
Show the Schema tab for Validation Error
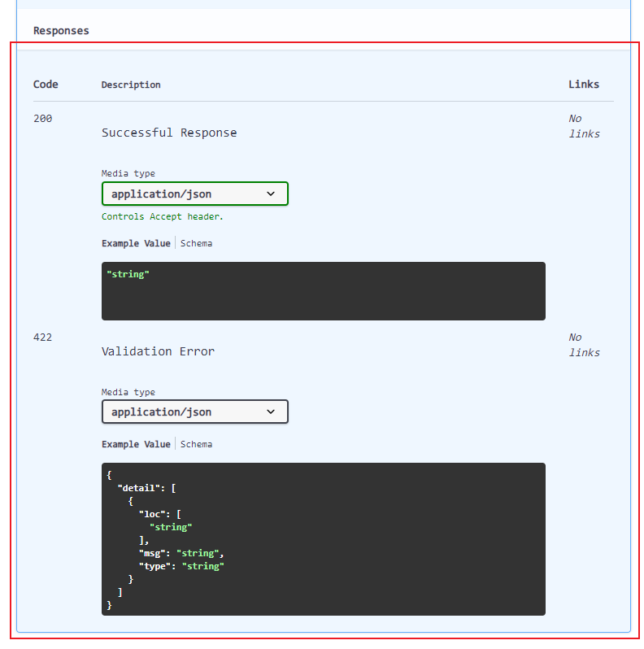coord(196,444)
